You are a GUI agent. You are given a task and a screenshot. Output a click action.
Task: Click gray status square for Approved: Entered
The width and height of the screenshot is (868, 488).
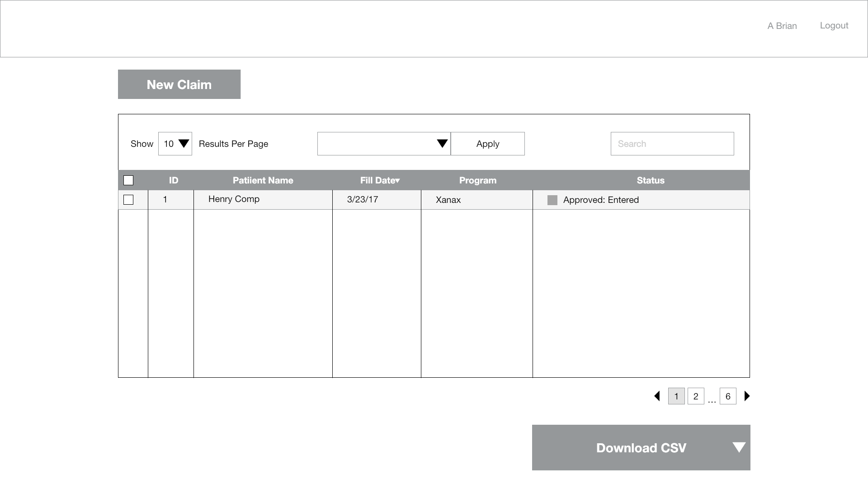coord(552,200)
